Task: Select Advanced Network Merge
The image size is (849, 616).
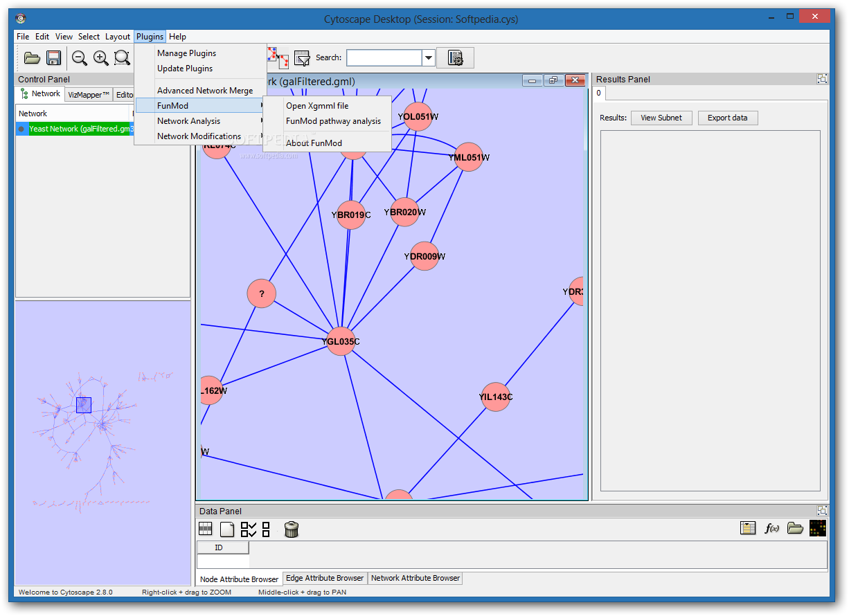Action: click(199, 91)
